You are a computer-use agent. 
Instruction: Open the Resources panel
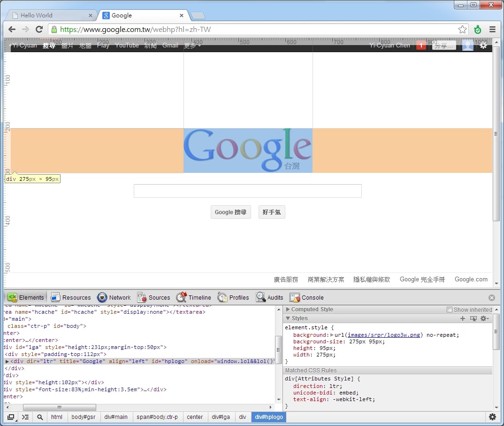click(x=71, y=297)
